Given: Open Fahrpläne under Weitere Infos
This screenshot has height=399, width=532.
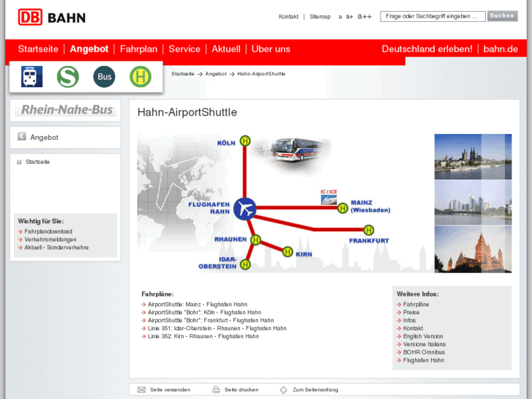Looking at the screenshot, I should pyautogui.click(x=416, y=305).
